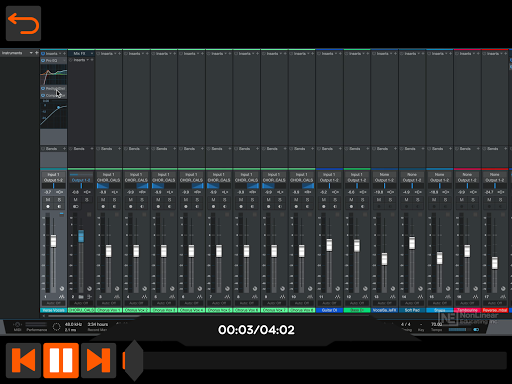Viewport: 512px width, 384px height.
Task: Mute the Verse Vocals channel
Action: (48, 200)
